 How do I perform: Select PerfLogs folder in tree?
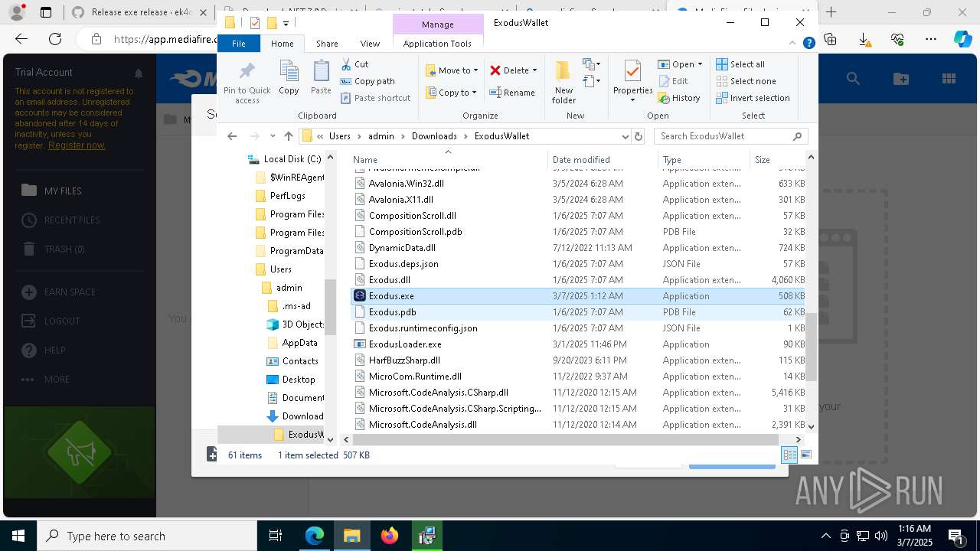(x=287, y=196)
